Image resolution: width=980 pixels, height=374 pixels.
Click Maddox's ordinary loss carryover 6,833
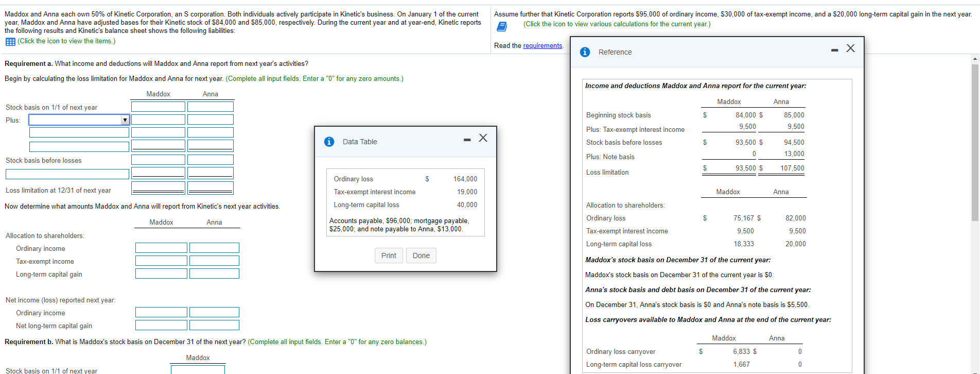pyautogui.click(x=742, y=352)
